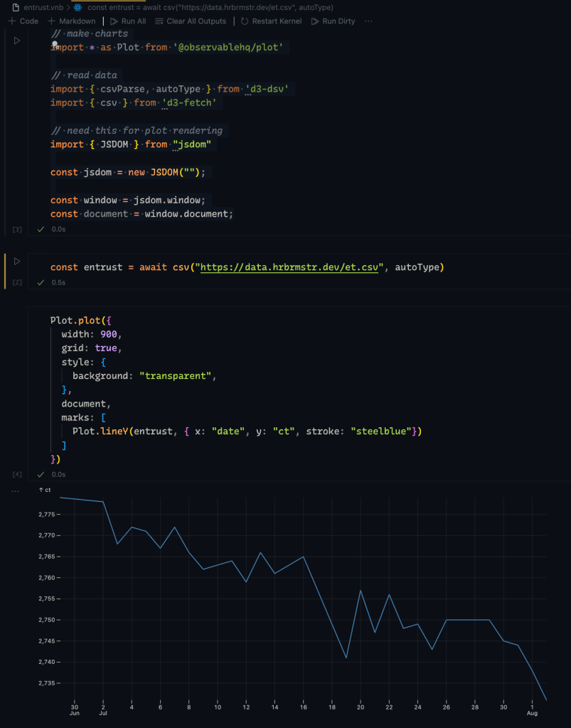Viewport: 571px width, 728px height.
Task: Select the const entrust breadcrumb symbol
Action: click(x=210, y=7)
